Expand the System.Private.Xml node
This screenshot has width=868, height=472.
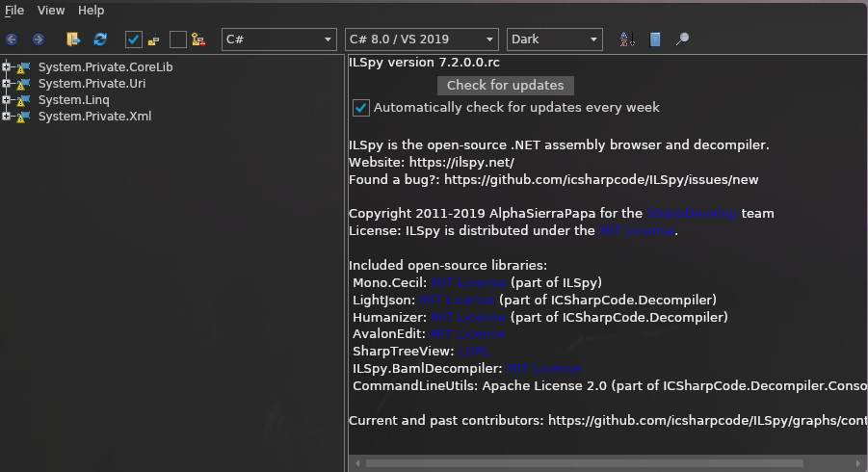pos(6,117)
